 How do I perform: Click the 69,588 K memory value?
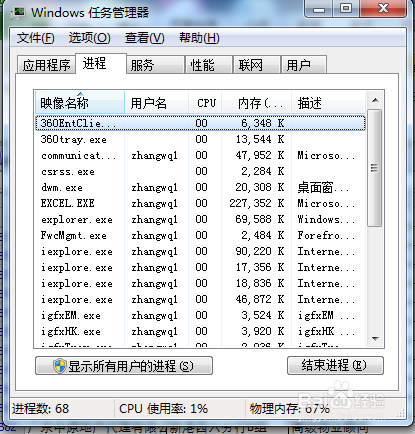coord(260,219)
